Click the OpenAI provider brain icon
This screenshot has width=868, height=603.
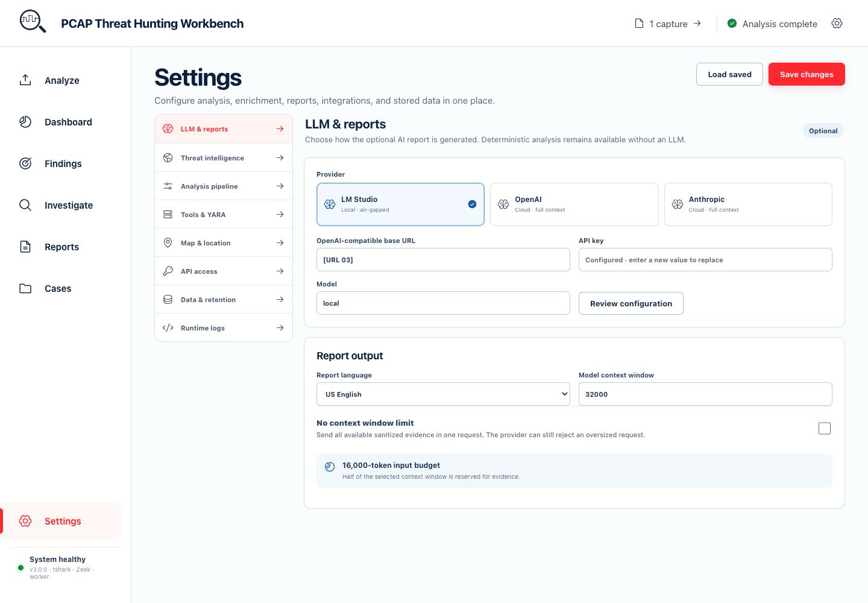click(x=503, y=204)
